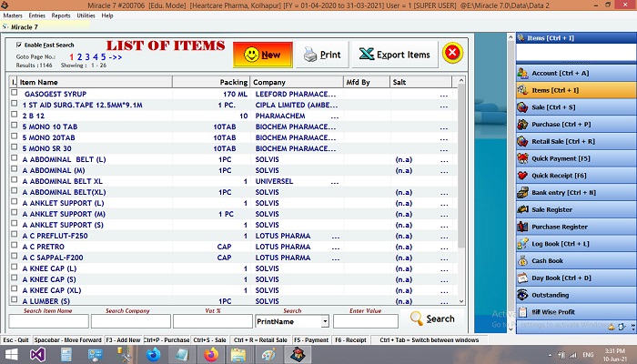Check A ABDOMINAL BELT (L) row checkbox
The width and height of the screenshot is (637, 364).
pos(15,158)
